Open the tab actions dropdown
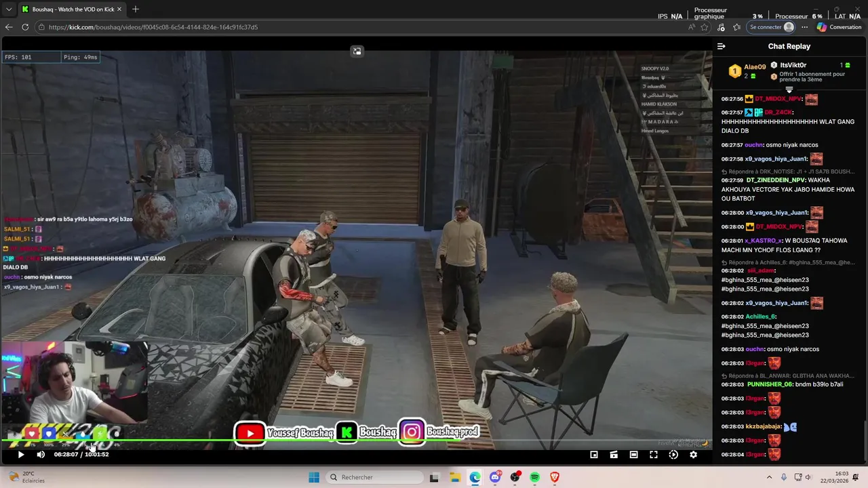The height and width of the screenshot is (488, 868). pyautogui.click(x=9, y=9)
